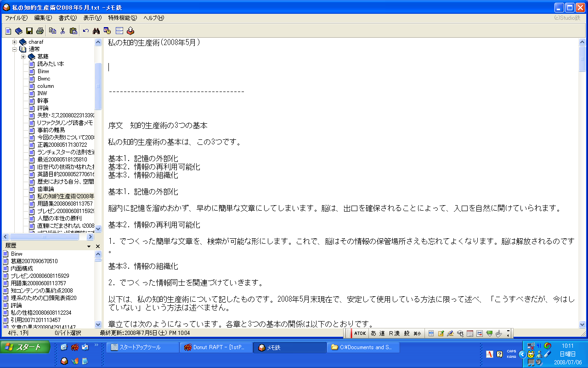
Task: Paste using the clipboard toolbar icon
Action: pos(73,31)
